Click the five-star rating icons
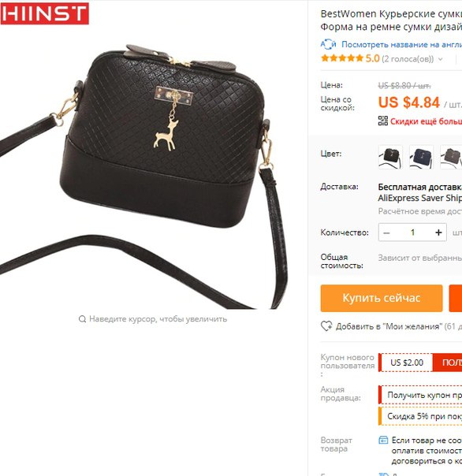462x476 pixels. click(342, 58)
